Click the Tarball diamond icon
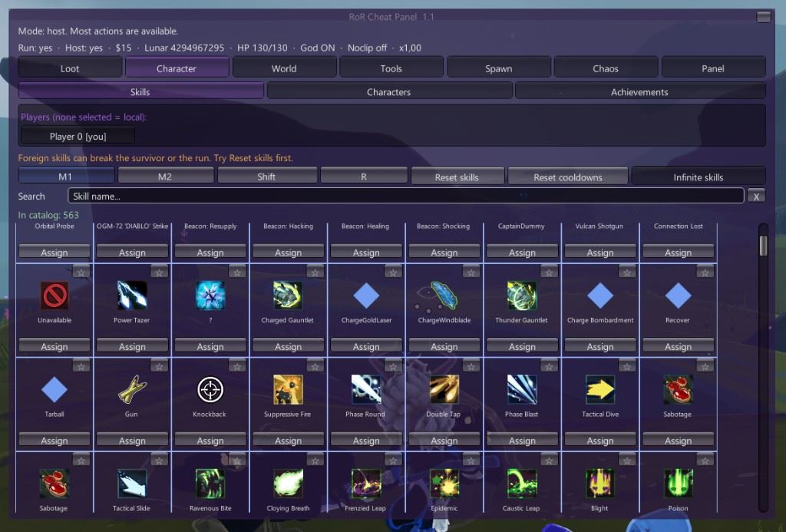The height and width of the screenshot is (532, 786). [54, 389]
